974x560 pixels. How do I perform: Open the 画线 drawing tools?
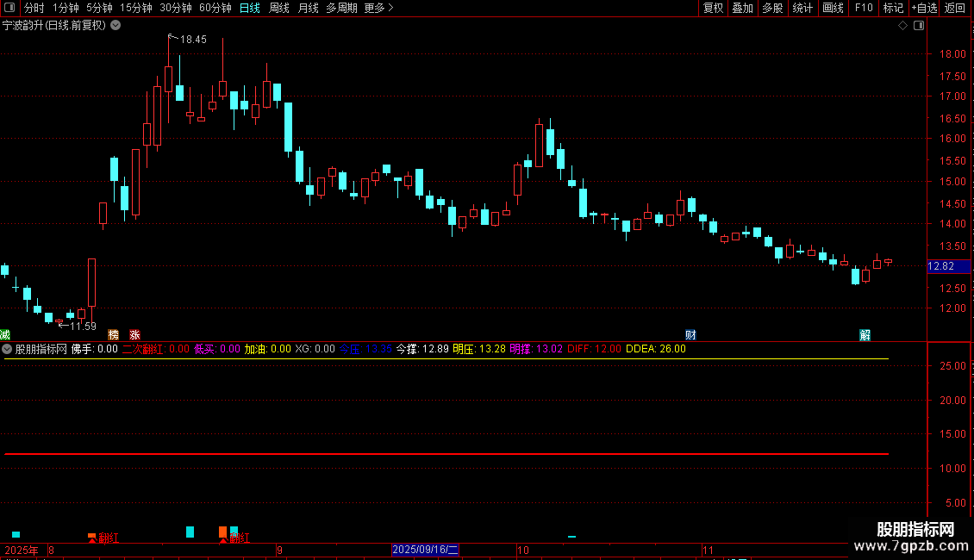coord(833,8)
